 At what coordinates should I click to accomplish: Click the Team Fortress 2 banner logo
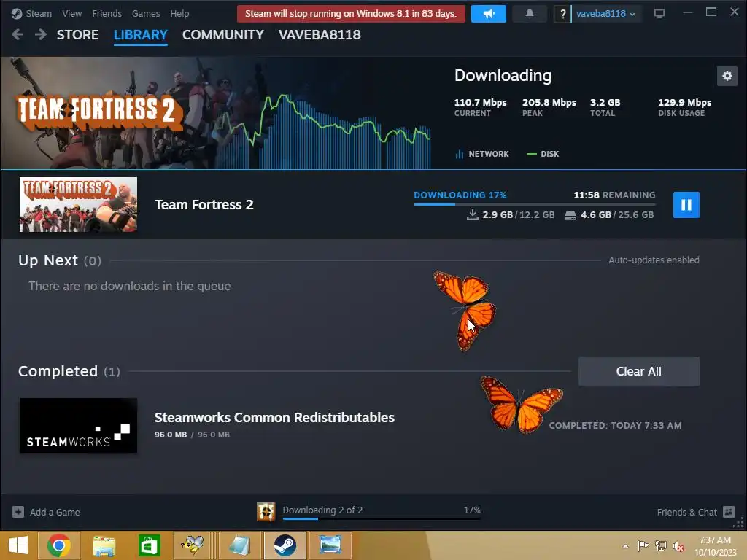coord(99,112)
